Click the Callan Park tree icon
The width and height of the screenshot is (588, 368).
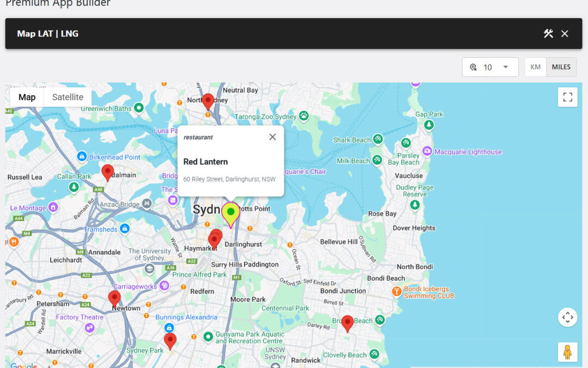[74, 186]
